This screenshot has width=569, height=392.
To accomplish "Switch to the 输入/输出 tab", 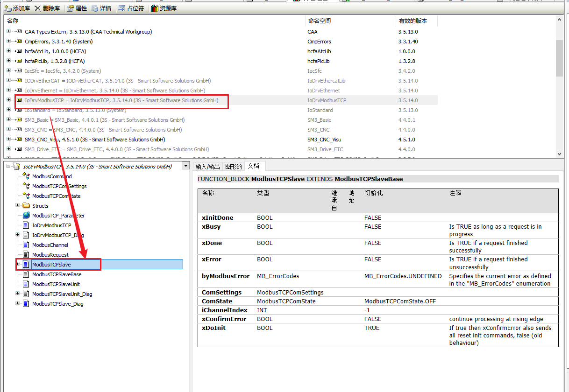I will tap(207, 167).
